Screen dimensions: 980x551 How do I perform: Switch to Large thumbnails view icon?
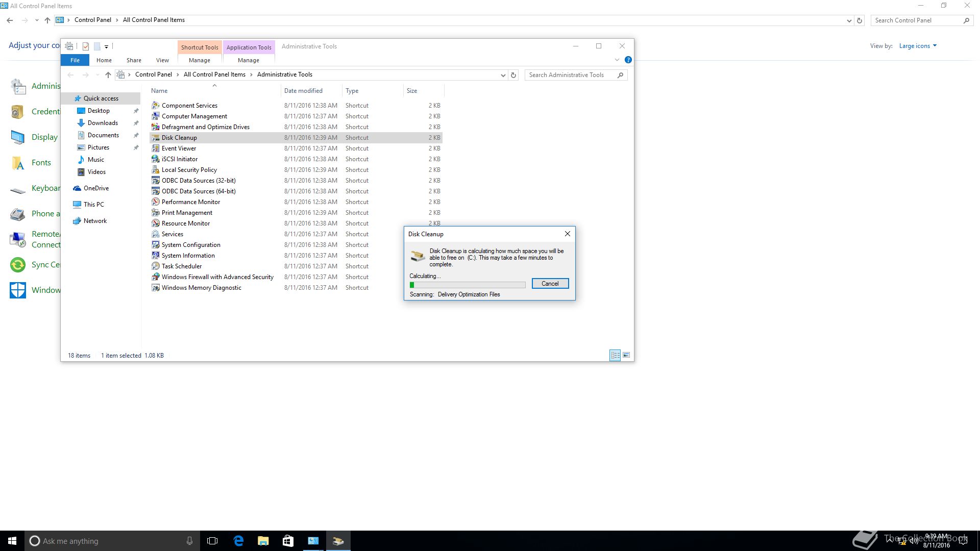(x=626, y=355)
